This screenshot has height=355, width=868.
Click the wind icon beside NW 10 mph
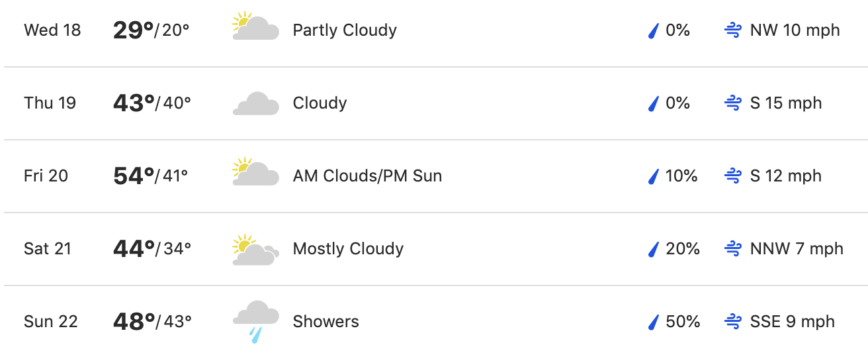(x=732, y=30)
